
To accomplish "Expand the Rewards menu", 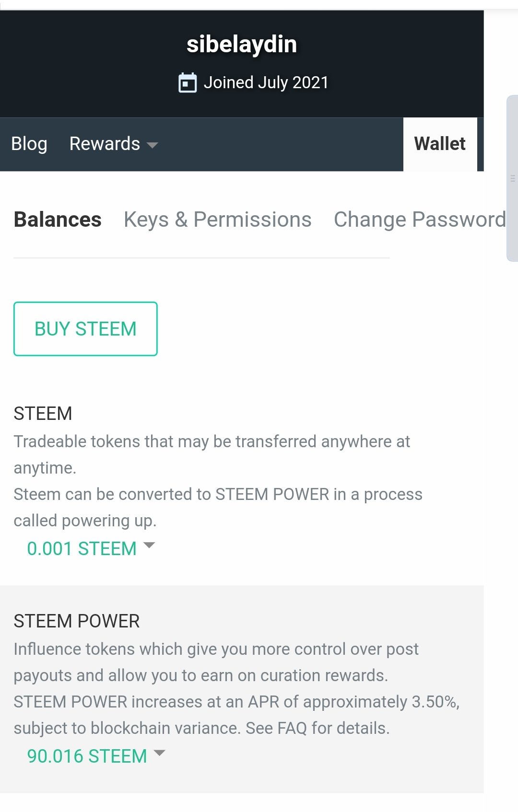I will 113,144.
